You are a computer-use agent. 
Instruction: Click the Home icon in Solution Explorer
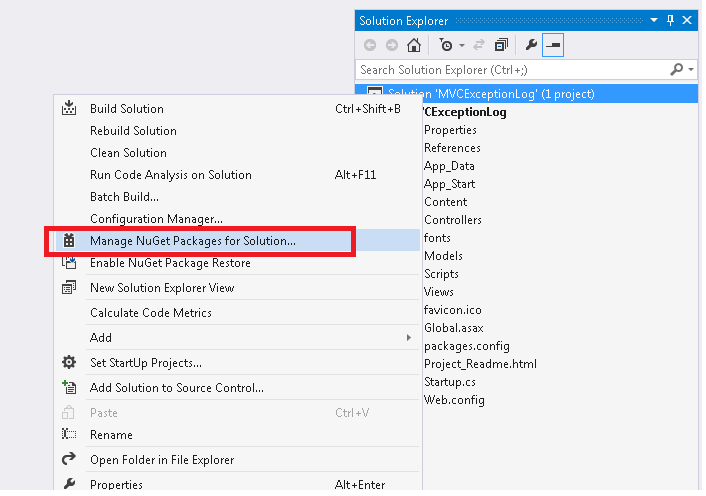[x=413, y=45]
